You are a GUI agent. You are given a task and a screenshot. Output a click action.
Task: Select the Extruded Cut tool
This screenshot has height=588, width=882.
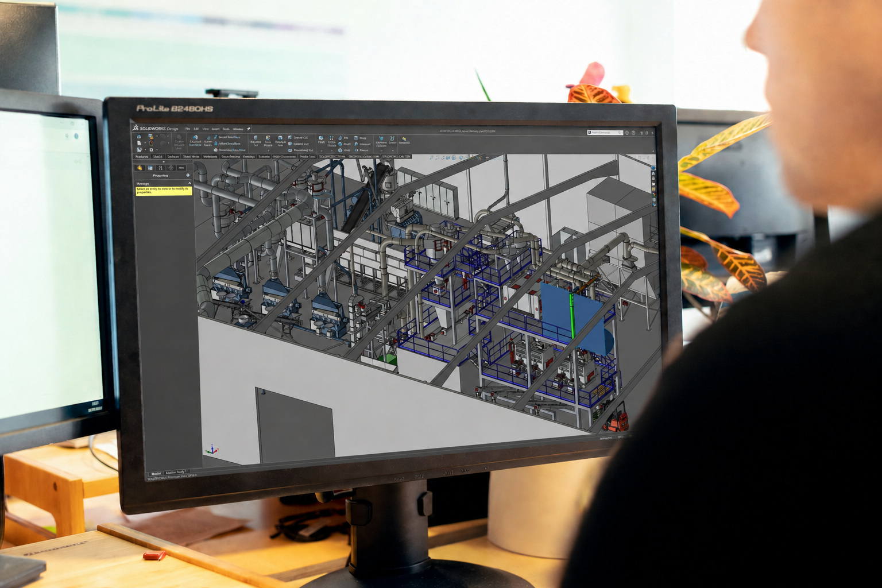pyautogui.click(x=256, y=141)
